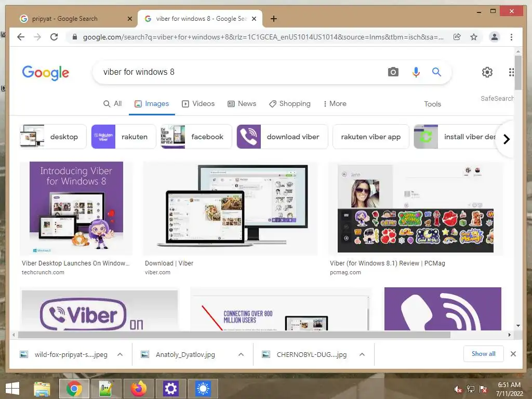This screenshot has height=399, width=532.
Task: Open the Windows Start button
Action: coord(12,388)
